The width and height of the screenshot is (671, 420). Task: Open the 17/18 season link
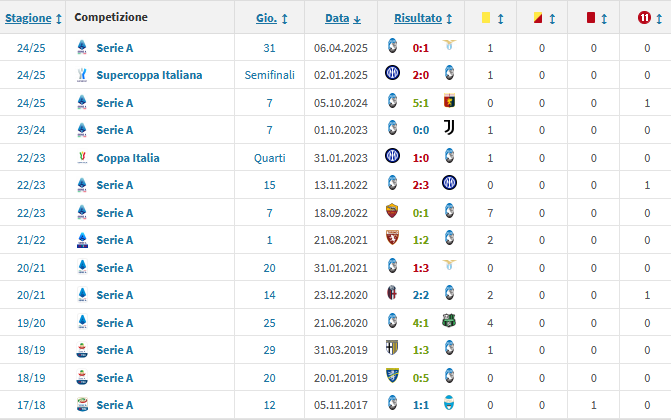click(29, 404)
